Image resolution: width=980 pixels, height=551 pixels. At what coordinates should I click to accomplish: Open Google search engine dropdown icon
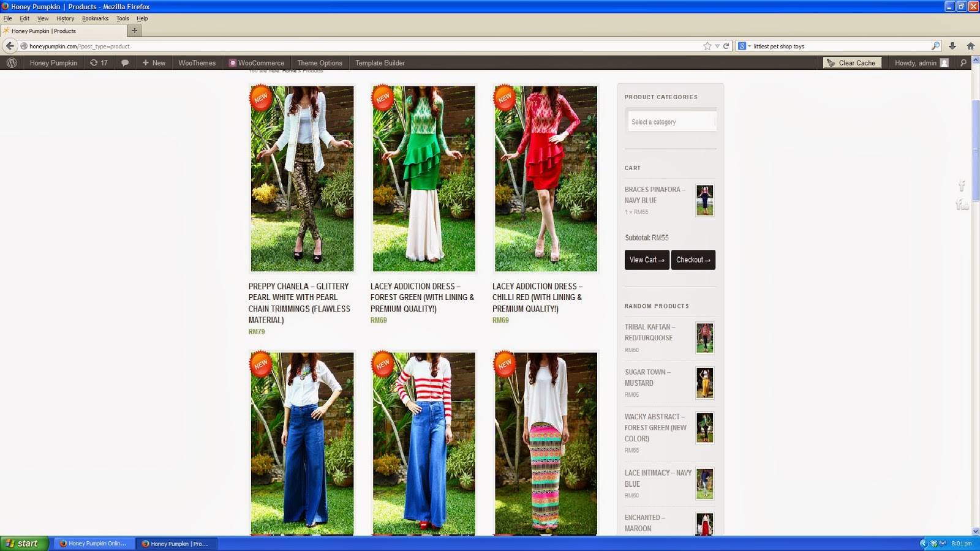coord(744,46)
